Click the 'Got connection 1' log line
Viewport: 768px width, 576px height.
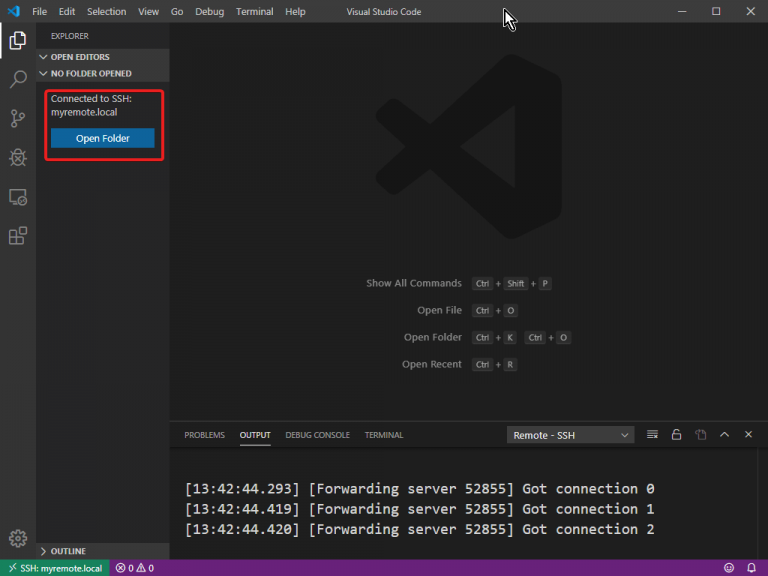pos(420,509)
